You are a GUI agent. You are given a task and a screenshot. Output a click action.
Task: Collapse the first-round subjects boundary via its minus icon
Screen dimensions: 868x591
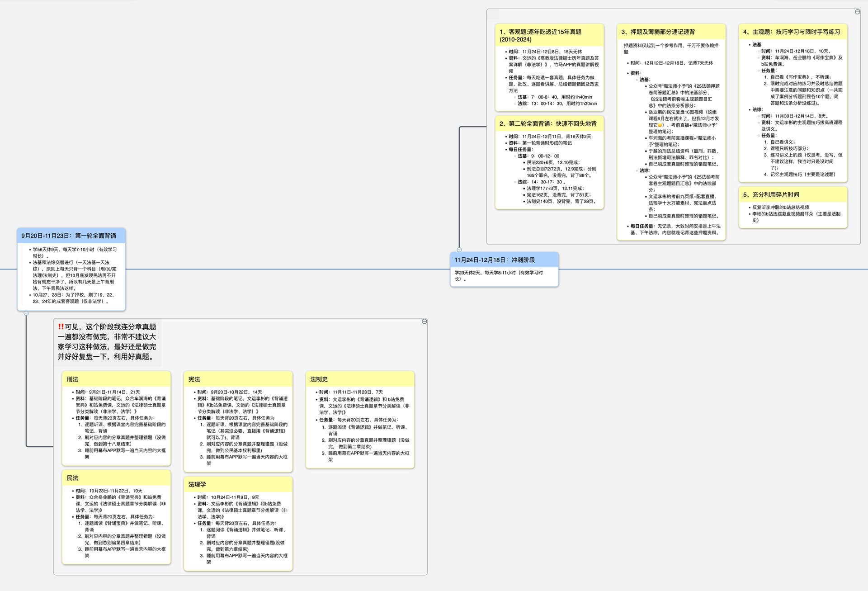point(424,322)
